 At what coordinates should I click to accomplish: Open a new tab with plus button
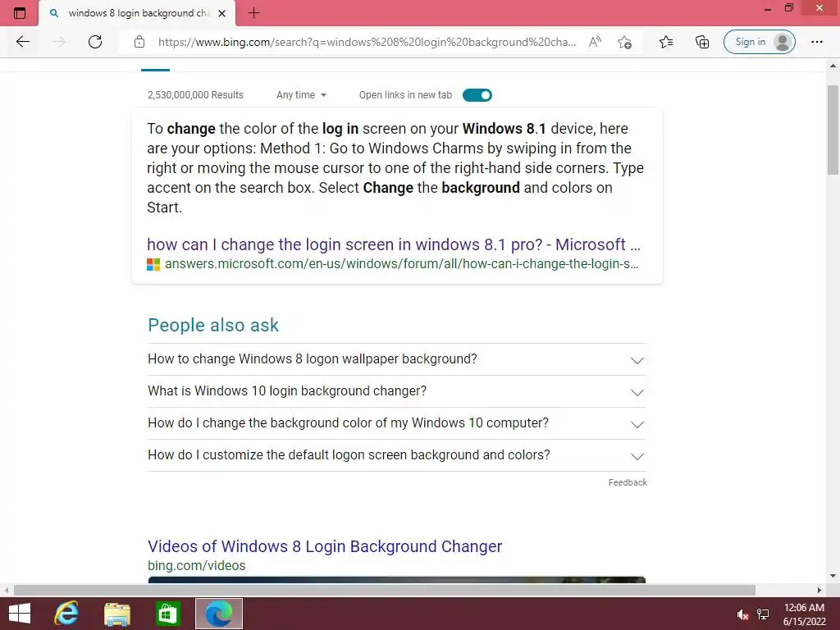tap(254, 13)
